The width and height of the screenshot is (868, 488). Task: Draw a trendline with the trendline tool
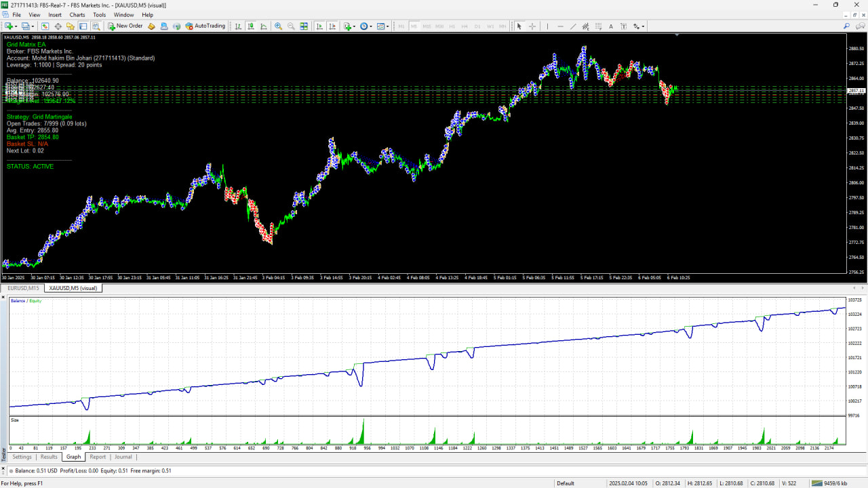pyautogui.click(x=573, y=26)
